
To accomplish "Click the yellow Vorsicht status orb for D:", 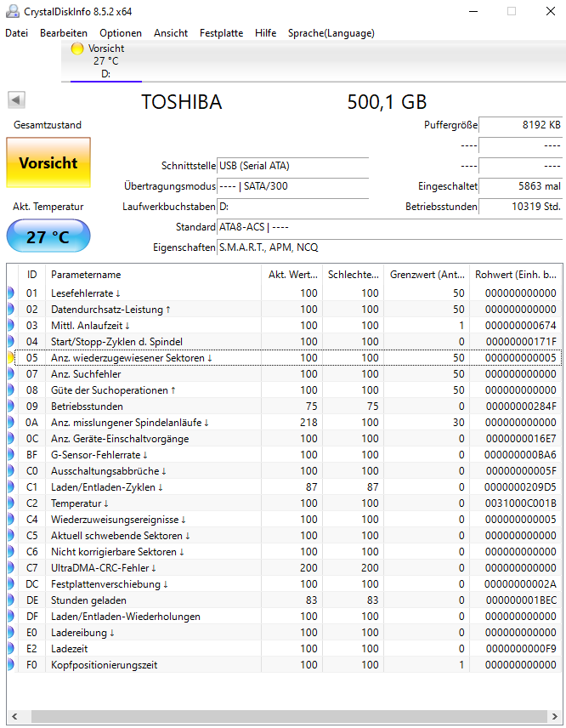I will (77, 48).
